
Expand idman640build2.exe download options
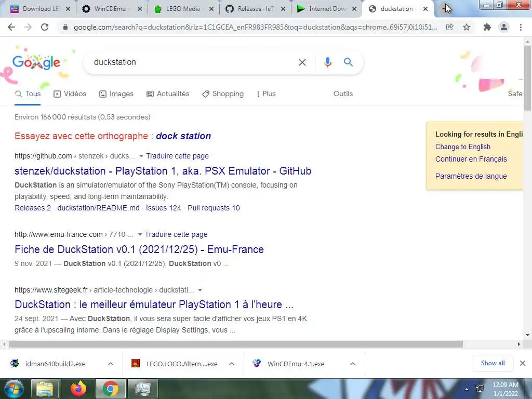pos(111,364)
